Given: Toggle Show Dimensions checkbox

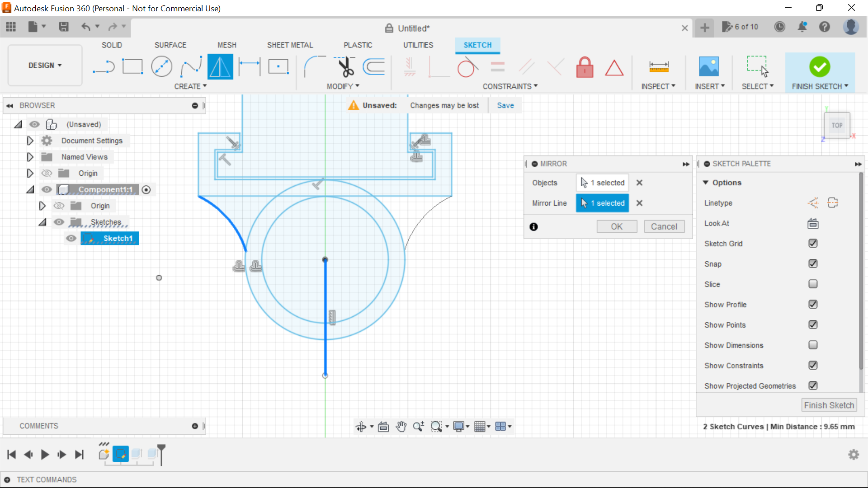Looking at the screenshot, I should tap(813, 345).
